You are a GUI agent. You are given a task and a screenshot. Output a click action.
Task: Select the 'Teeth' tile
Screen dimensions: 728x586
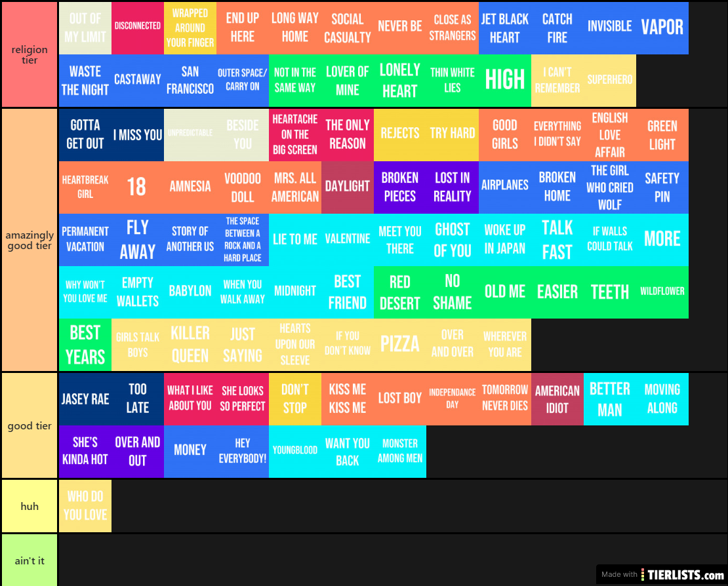609,292
